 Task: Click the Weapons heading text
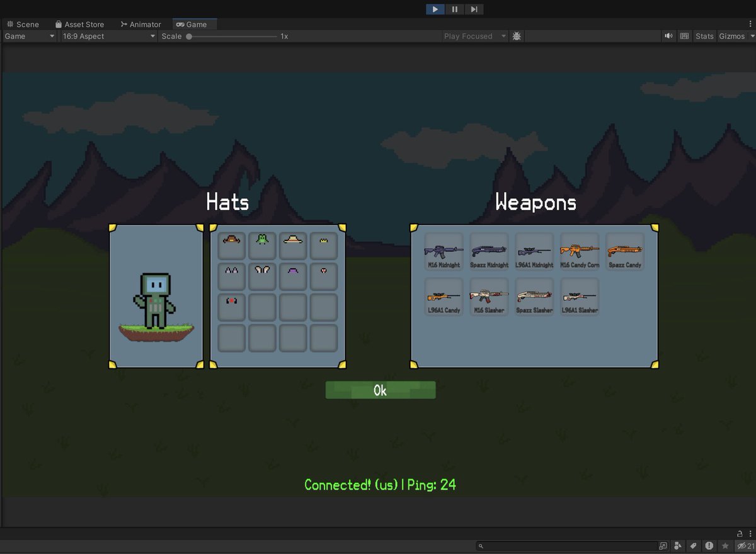[535, 202]
